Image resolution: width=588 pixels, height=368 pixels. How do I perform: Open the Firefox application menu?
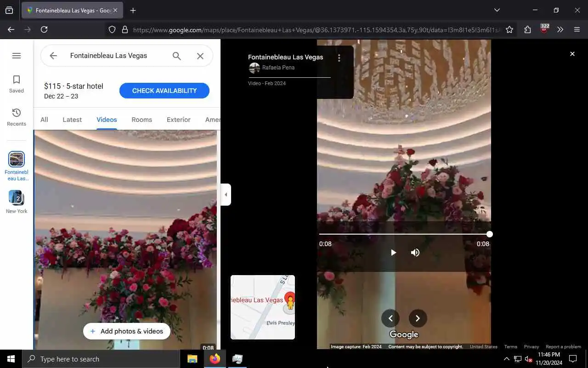[x=577, y=29]
